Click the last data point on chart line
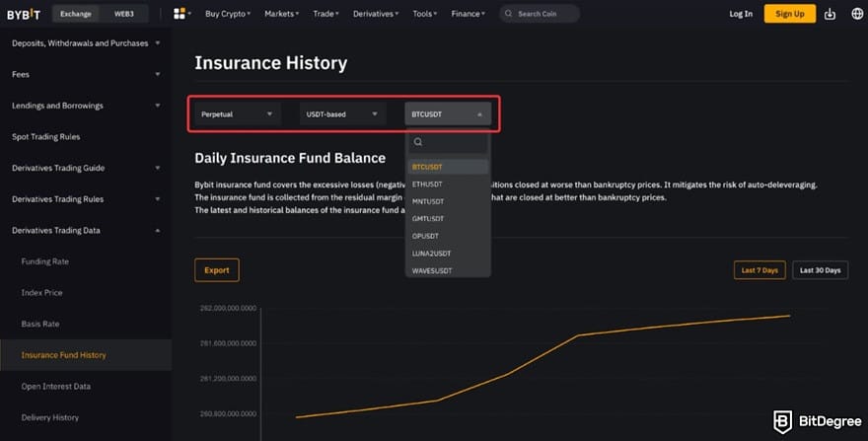Screen dimensions: 868x441 [789, 316]
